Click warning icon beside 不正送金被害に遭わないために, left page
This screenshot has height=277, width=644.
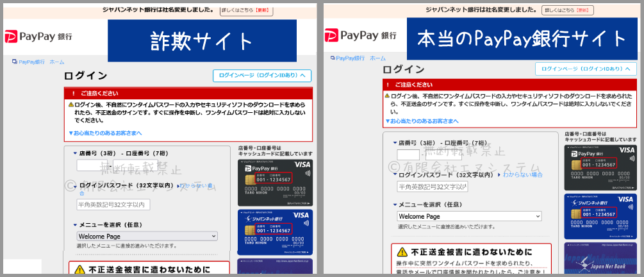[x=79, y=270]
